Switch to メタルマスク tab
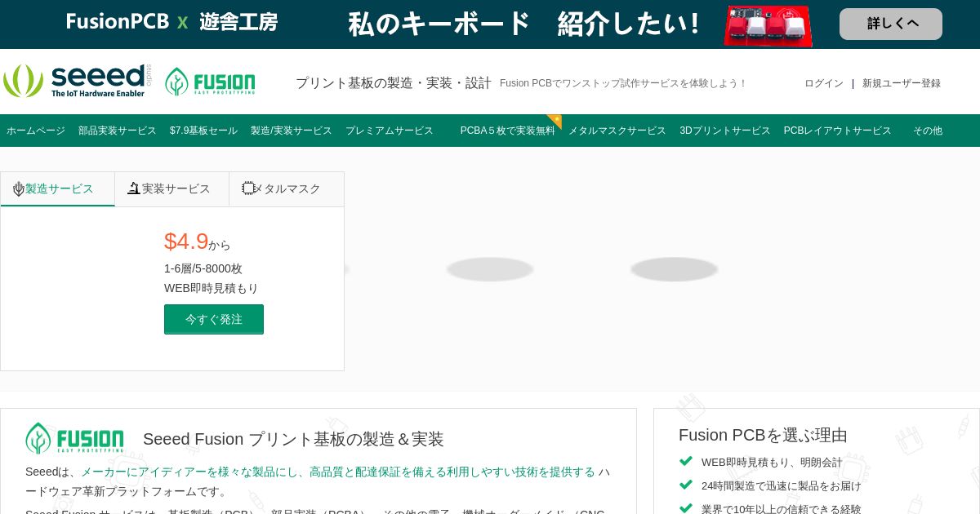Screen dimensions: 980x514 [x=287, y=188]
